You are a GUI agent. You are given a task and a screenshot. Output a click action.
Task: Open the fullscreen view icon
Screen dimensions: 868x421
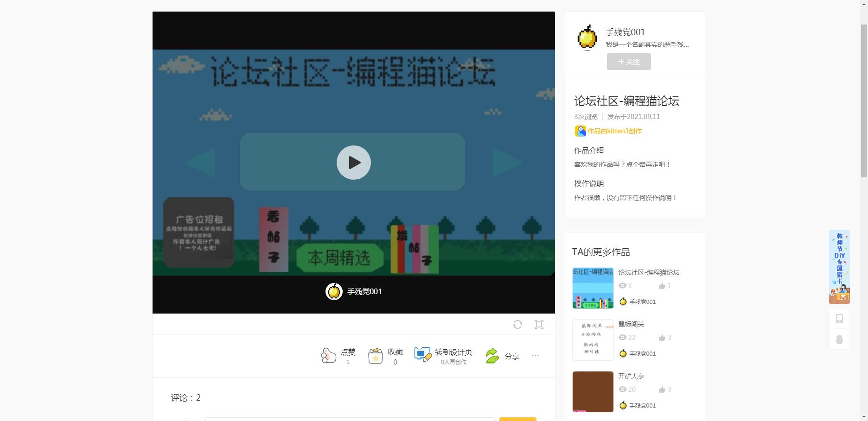pos(539,325)
